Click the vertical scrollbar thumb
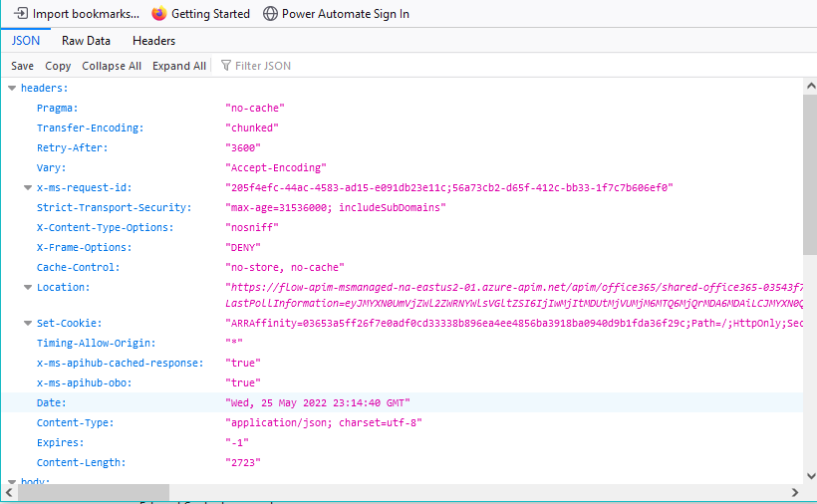This screenshot has height=504, width=817. [811, 174]
